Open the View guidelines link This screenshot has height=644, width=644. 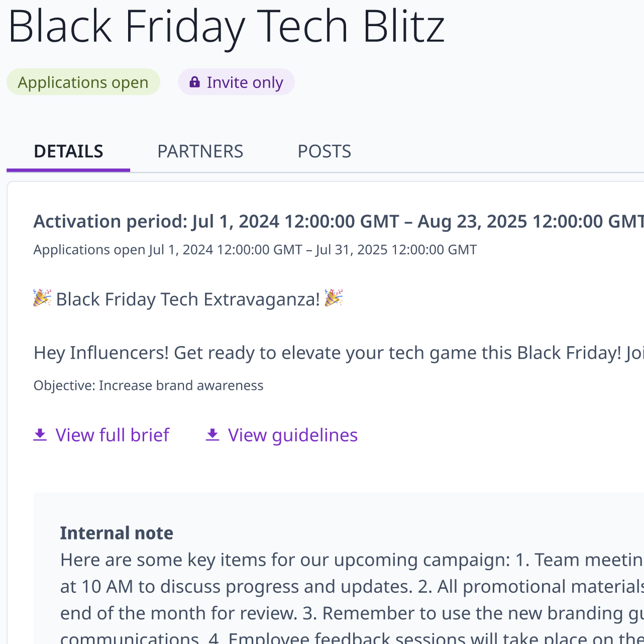[292, 435]
